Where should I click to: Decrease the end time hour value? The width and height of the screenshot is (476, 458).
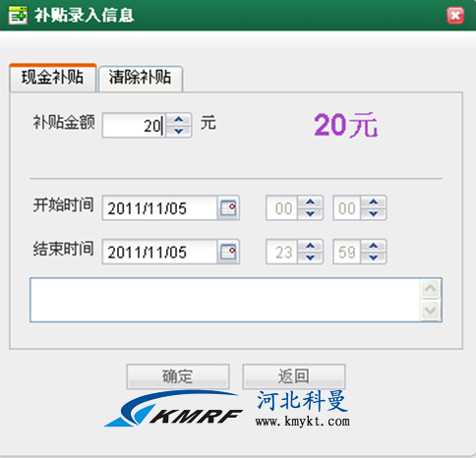click(x=310, y=258)
